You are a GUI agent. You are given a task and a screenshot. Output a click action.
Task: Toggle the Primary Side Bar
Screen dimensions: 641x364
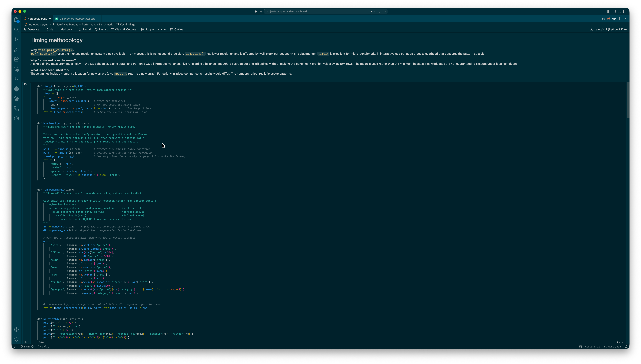click(614, 11)
